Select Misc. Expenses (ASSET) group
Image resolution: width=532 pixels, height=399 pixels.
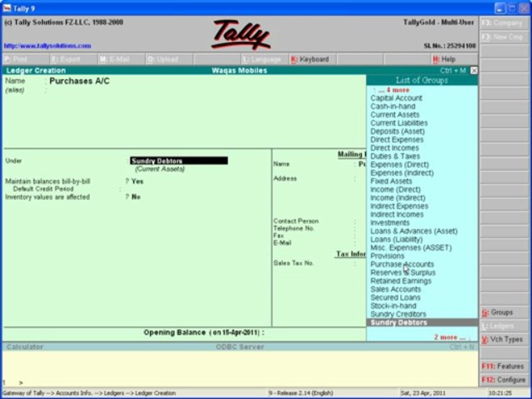coord(411,248)
